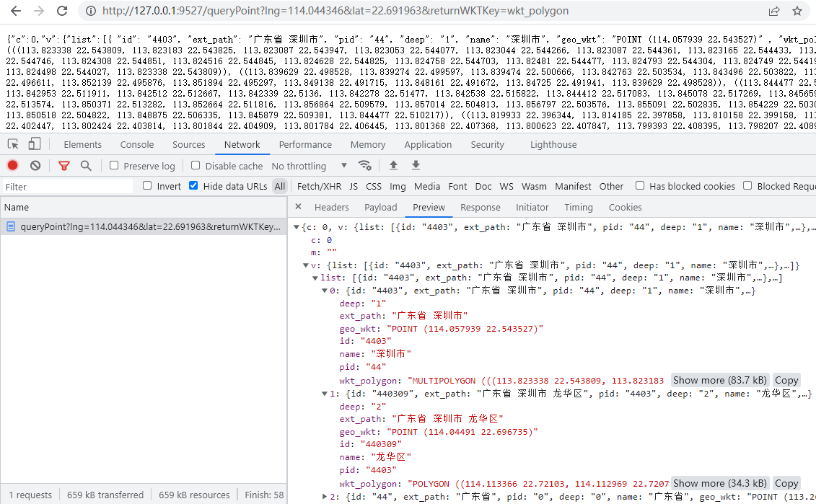
Task: Filter requests by Doc type
Action: click(483, 186)
